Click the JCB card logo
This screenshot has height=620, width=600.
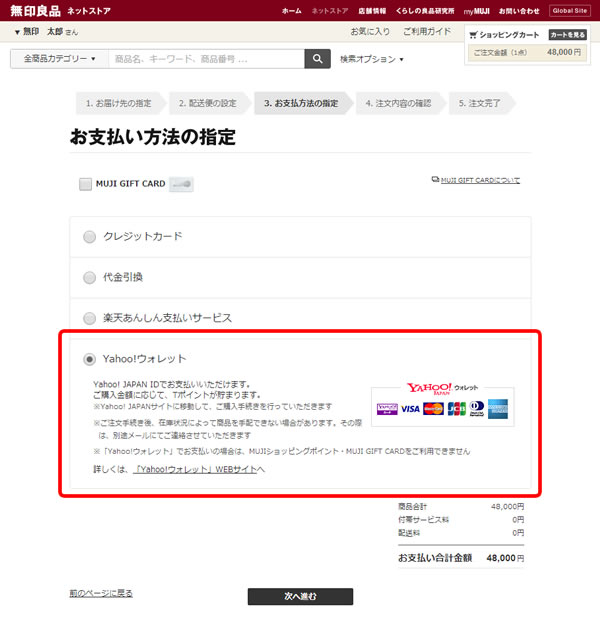(456, 408)
